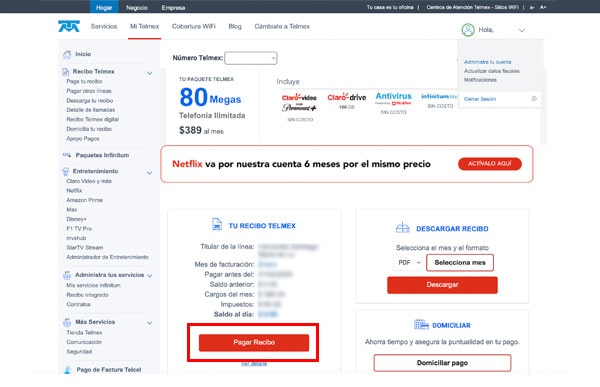Open Centros de Atención Telmex link

coord(473,7)
